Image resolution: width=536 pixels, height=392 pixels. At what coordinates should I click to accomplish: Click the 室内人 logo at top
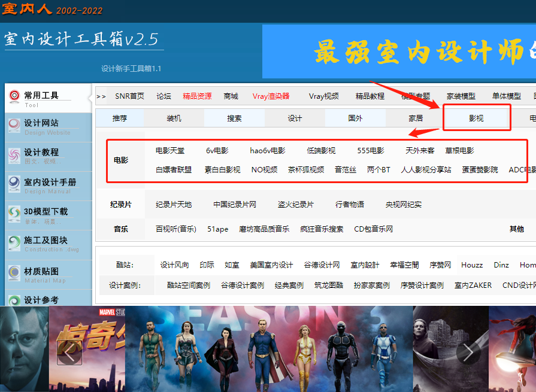[27, 8]
